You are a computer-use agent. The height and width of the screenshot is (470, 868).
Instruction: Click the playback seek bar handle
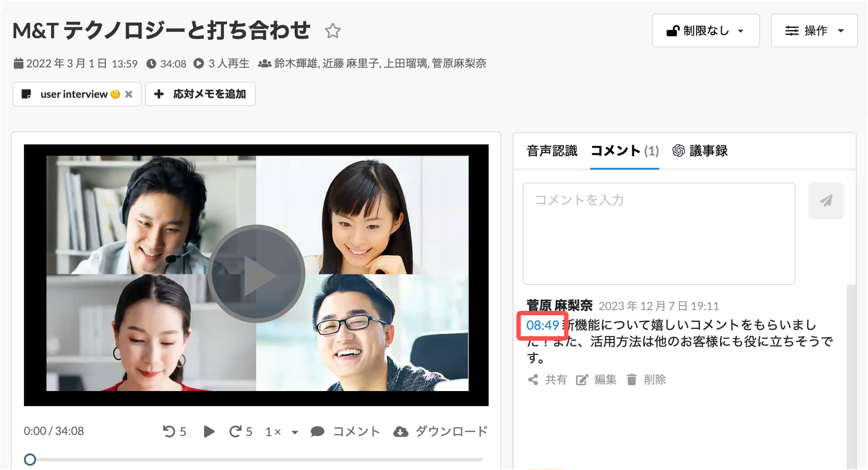[30, 459]
